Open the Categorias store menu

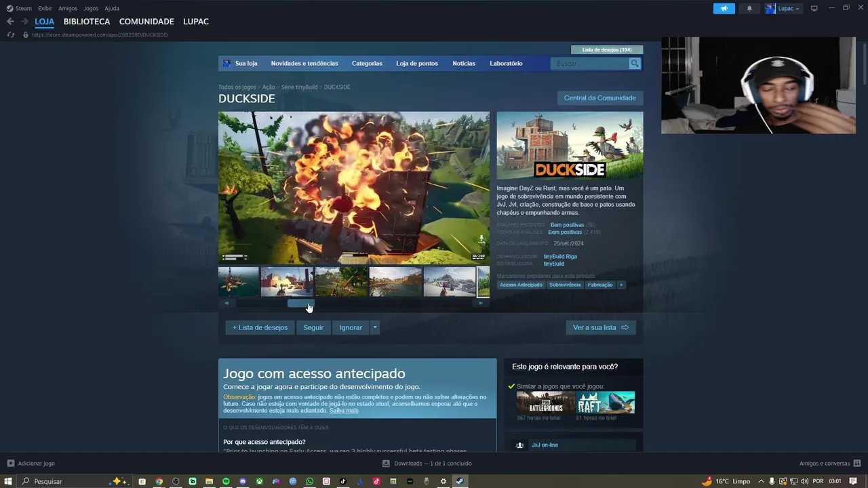coord(367,63)
